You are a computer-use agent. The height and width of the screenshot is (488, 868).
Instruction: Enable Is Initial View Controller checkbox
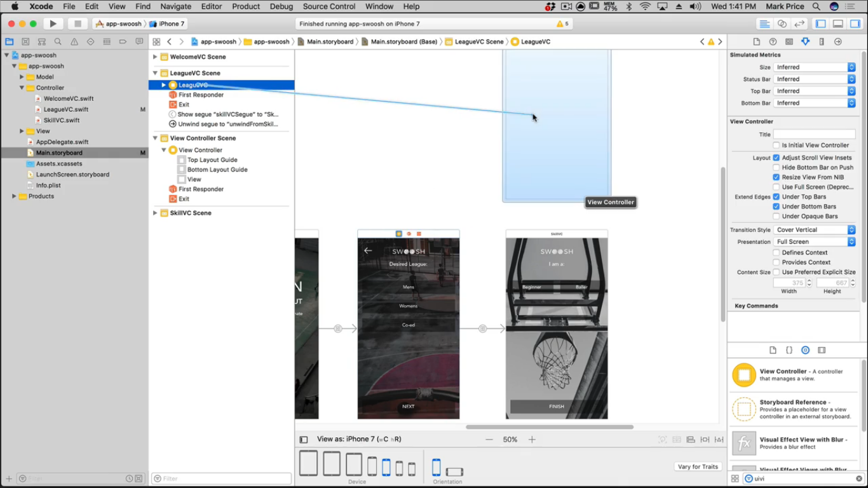[776, 146]
